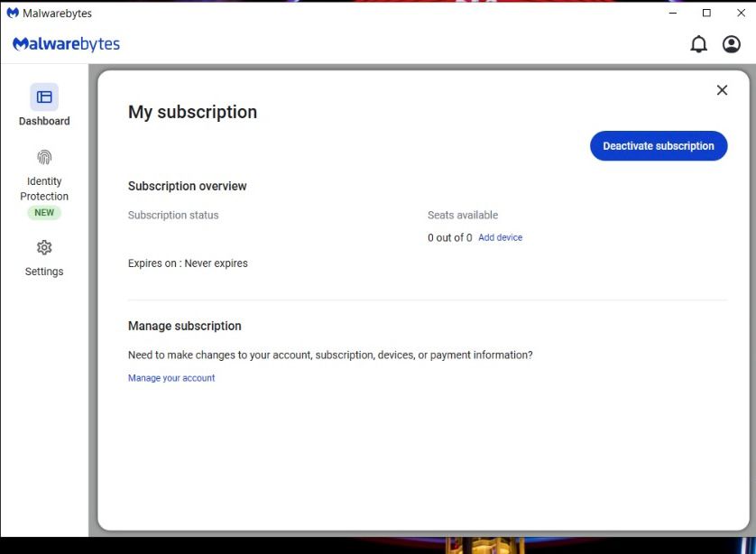
Task: Close the My subscription panel
Action: (722, 90)
